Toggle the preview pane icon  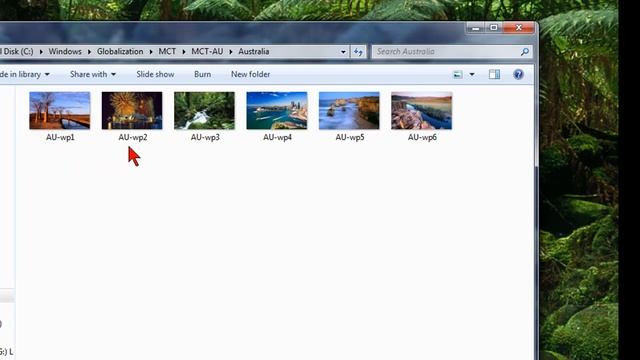click(494, 74)
